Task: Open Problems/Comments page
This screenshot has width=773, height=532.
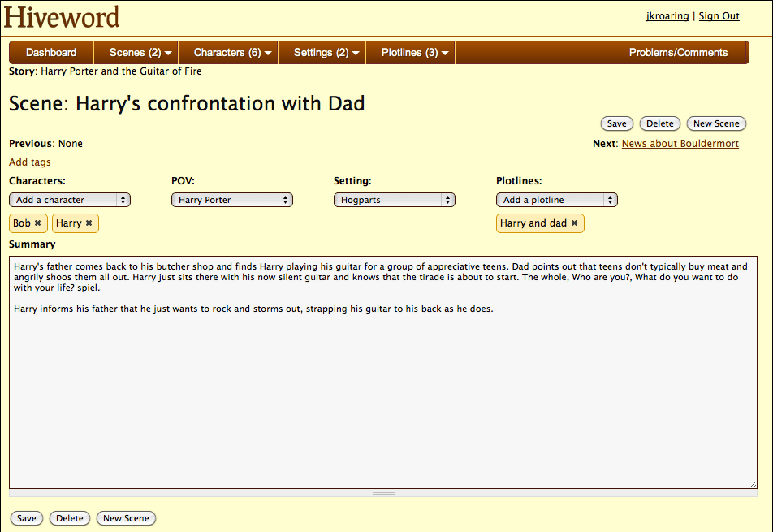Action: pos(678,53)
